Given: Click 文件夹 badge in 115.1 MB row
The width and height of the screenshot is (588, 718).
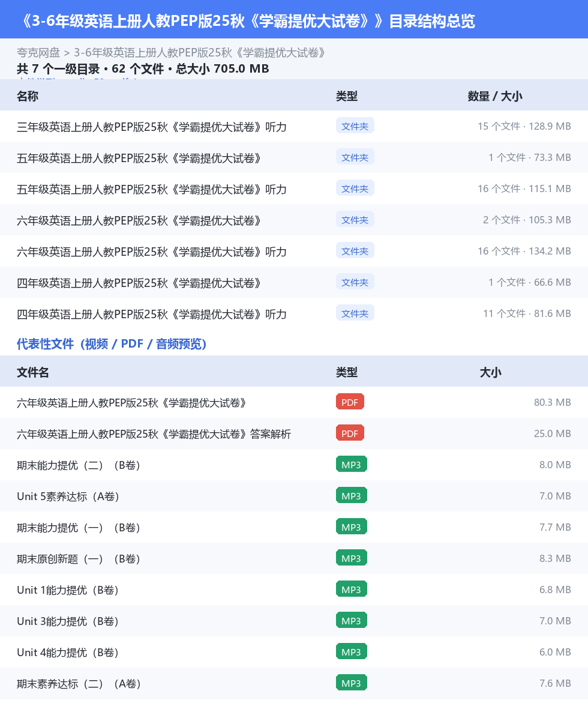Looking at the screenshot, I should pos(355,188).
